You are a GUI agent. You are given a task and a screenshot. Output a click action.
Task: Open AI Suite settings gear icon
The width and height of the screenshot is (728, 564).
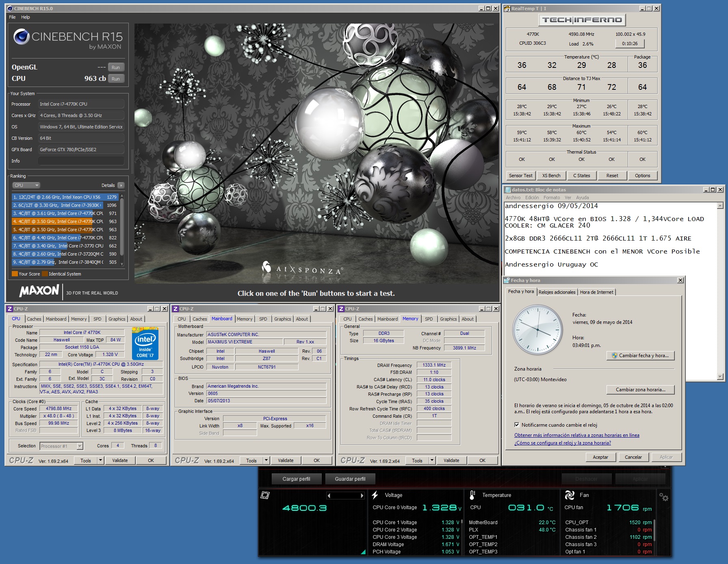click(x=664, y=497)
